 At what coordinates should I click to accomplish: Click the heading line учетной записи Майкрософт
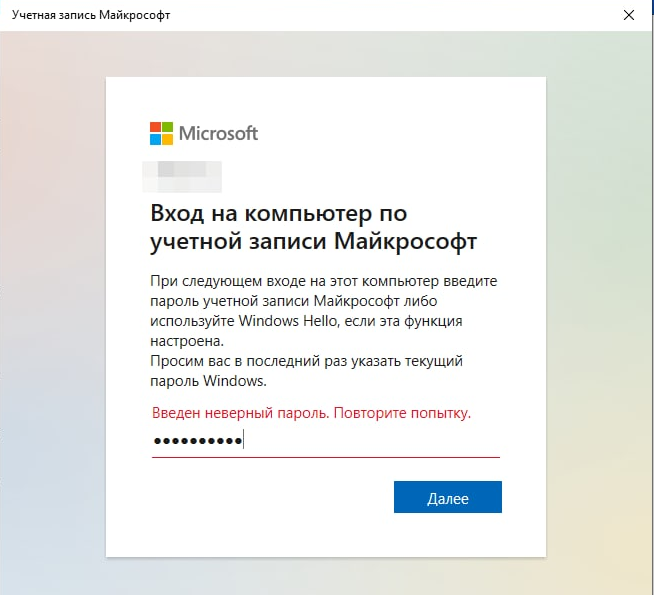pyautogui.click(x=314, y=241)
